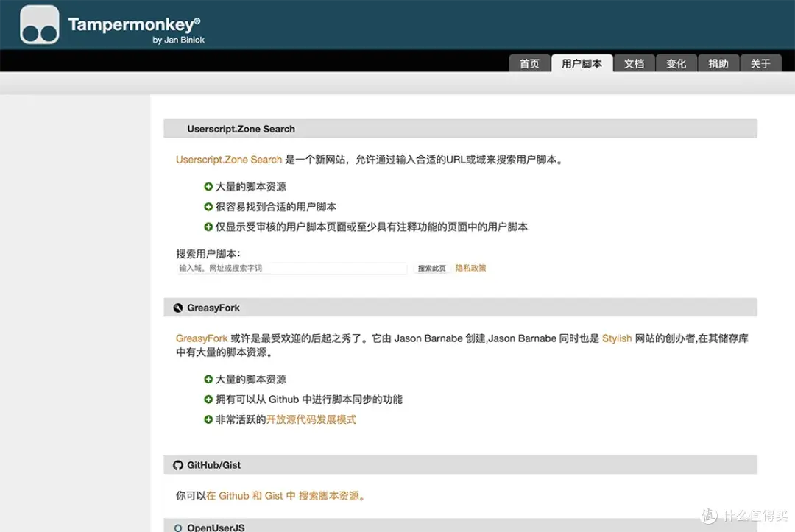Click plus icon beside '仅显示受审核的用户脚本页面'
This screenshot has height=532, width=795.
pos(208,227)
